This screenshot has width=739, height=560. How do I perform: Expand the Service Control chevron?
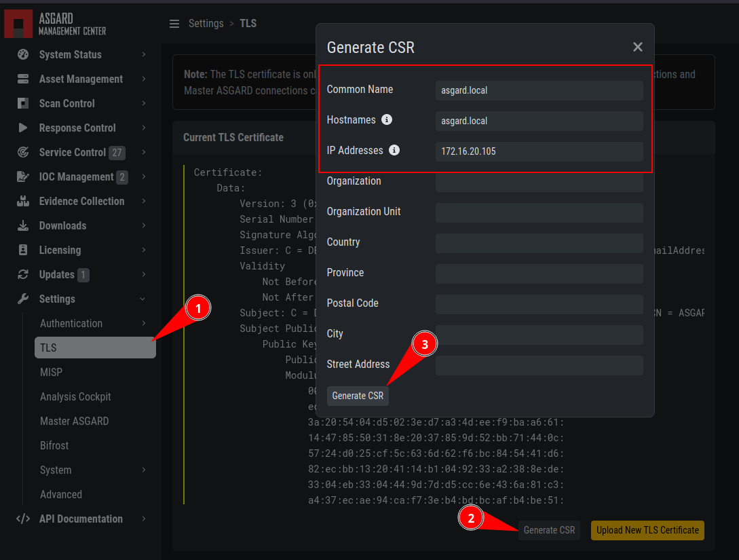tap(144, 152)
